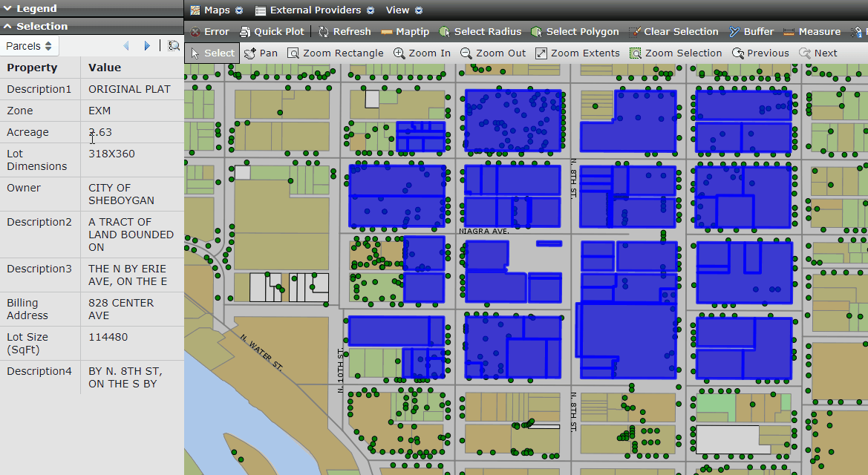Click Zoom Extents
This screenshot has height=475, width=868.
578,53
